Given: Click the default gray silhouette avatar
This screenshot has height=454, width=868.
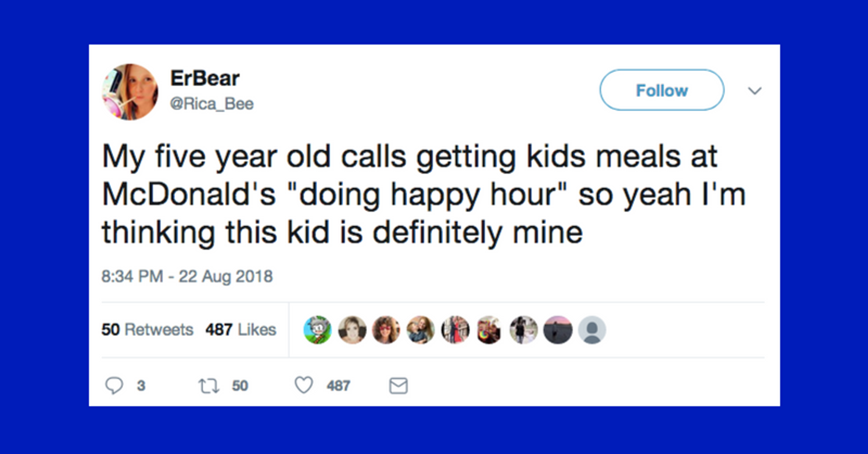Looking at the screenshot, I should click(x=592, y=330).
